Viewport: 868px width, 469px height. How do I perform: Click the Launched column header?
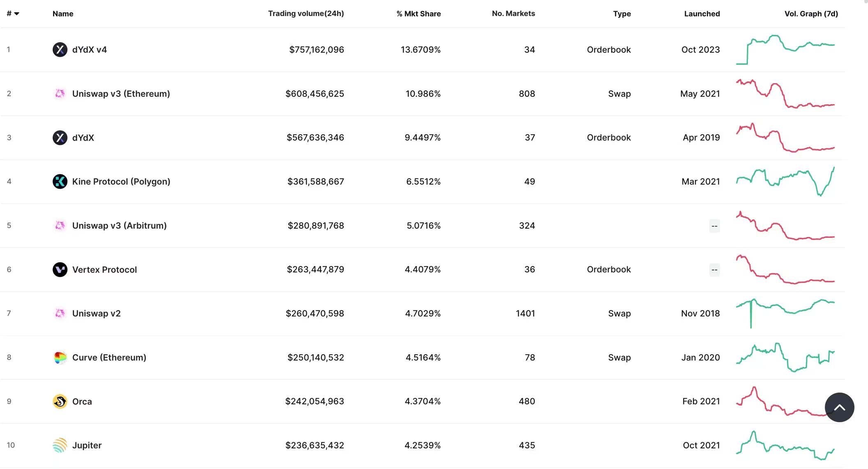tap(702, 14)
